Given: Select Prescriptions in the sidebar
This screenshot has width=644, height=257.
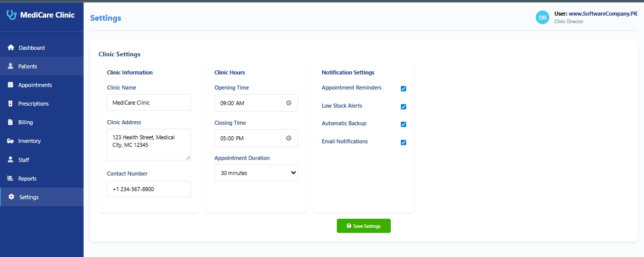Looking at the screenshot, I should (x=42, y=104).
